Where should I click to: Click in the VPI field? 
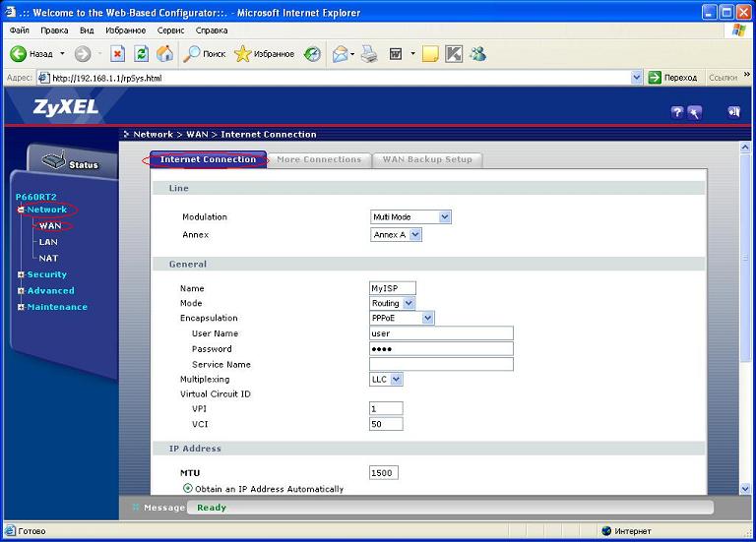386,408
